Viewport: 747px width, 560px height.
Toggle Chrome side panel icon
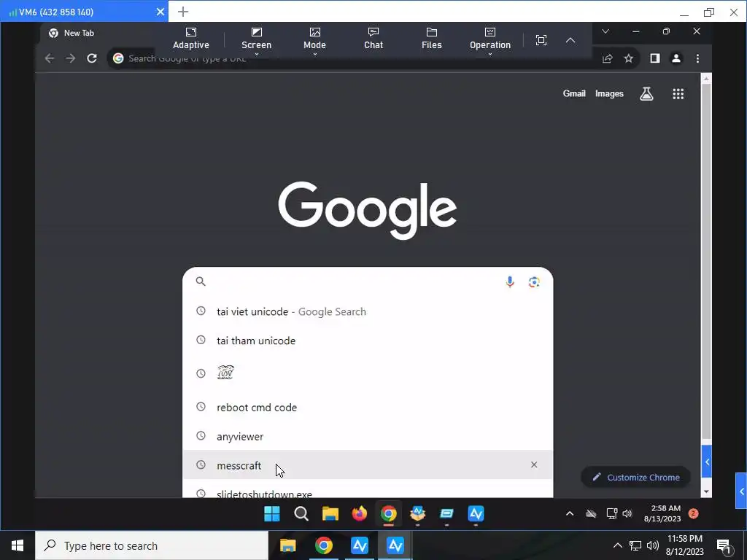click(x=654, y=58)
